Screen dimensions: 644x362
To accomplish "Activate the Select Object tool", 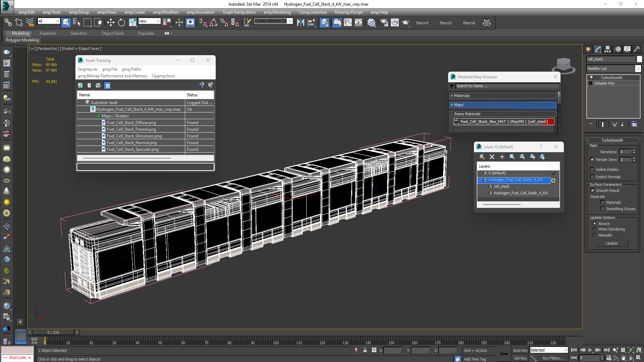I will click(66, 22).
